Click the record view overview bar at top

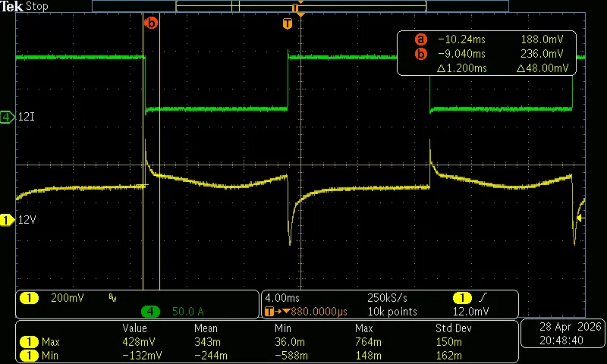pyautogui.click(x=300, y=6)
